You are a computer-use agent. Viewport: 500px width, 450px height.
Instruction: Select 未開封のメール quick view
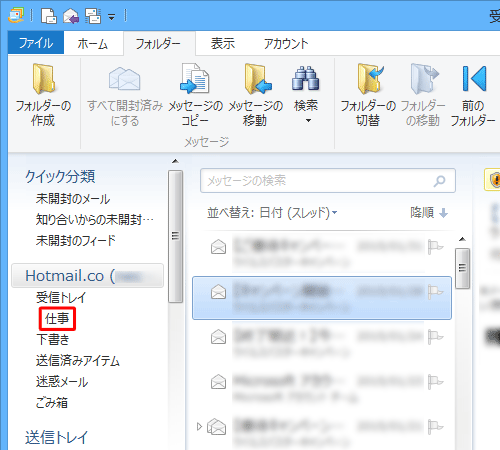coord(73,199)
